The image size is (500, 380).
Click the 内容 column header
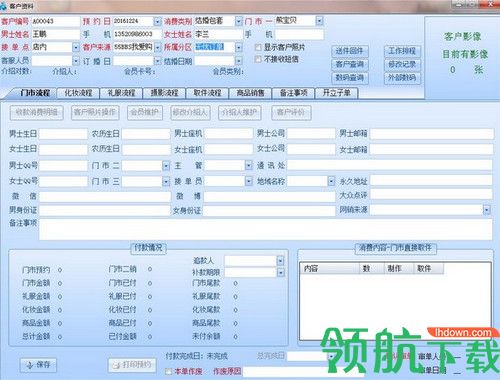330,268
